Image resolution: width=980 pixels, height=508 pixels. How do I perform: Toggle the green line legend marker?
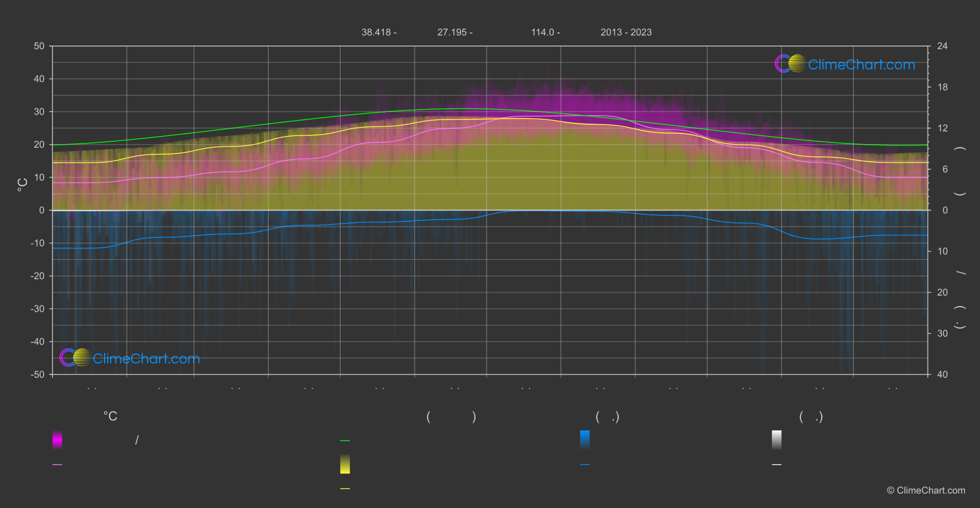point(345,441)
